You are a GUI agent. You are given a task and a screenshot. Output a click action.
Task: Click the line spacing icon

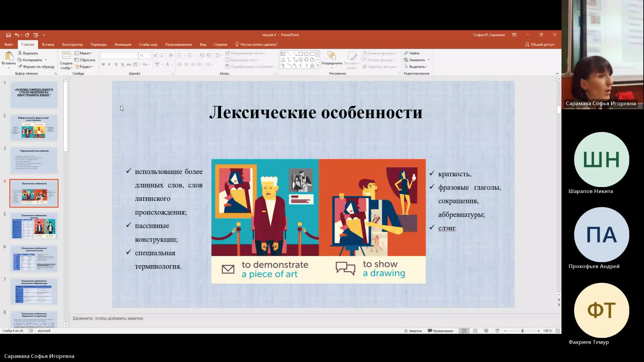click(x=218, y=55)
